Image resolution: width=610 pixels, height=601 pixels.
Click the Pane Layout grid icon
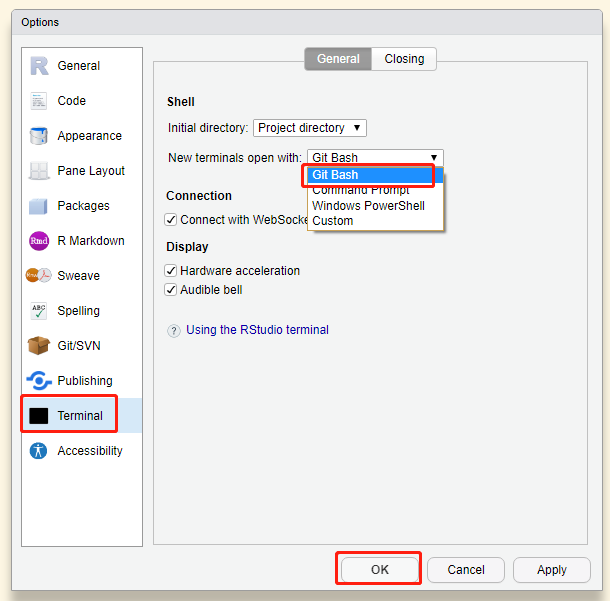[39, 171]
